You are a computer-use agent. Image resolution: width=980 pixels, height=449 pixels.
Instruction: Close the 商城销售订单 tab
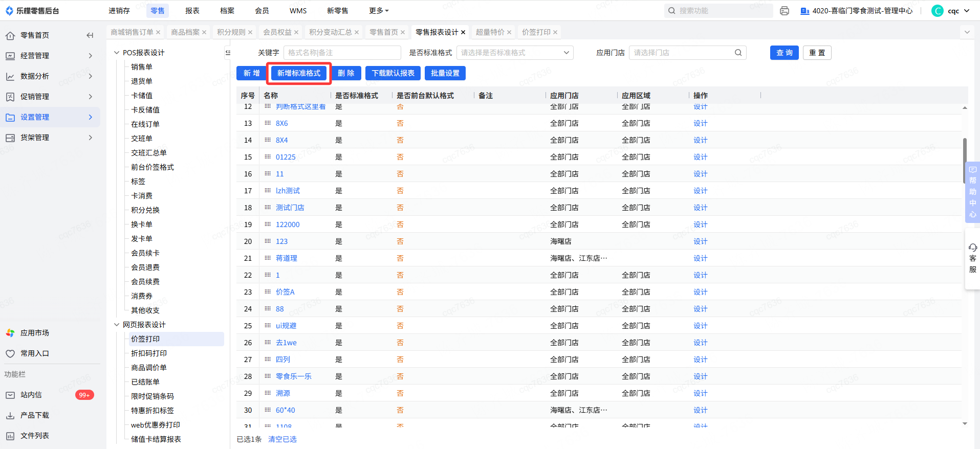(158, 32)
